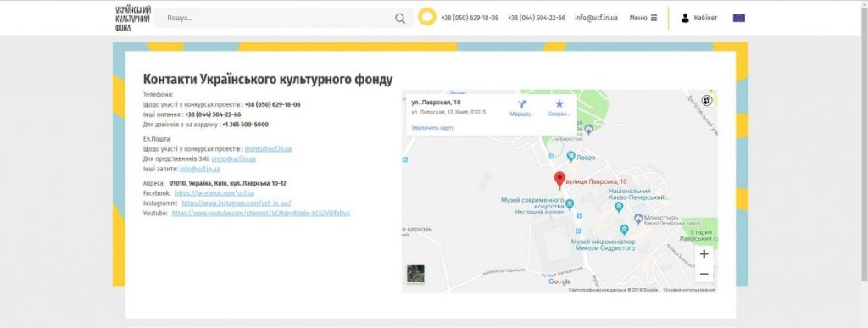
Task: Click body phone +38 (050) 629-18-08
Action: coord(272,104)
